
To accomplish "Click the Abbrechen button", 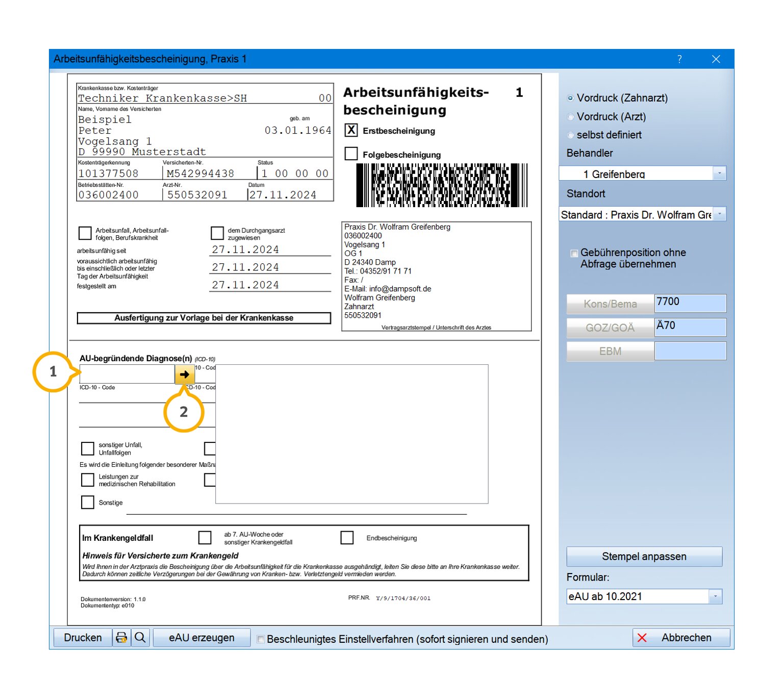I will [x=681, y=638].
